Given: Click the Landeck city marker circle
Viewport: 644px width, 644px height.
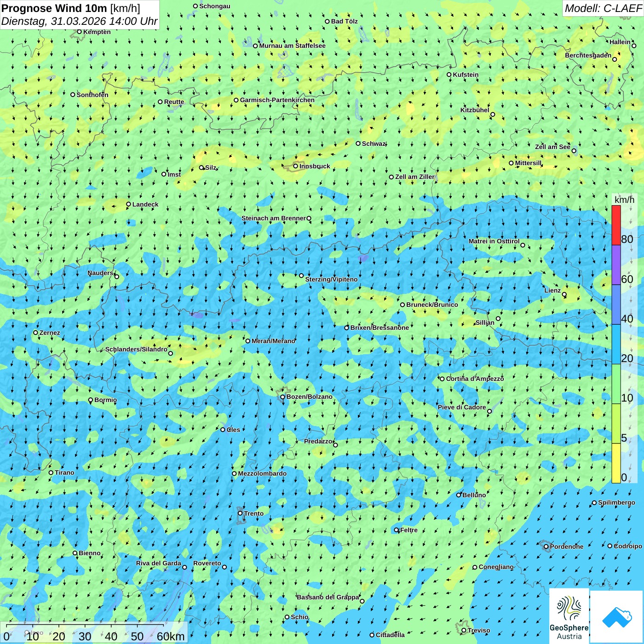Looking at the screenshot, I should pyautogui.click(x=128, y=204).
